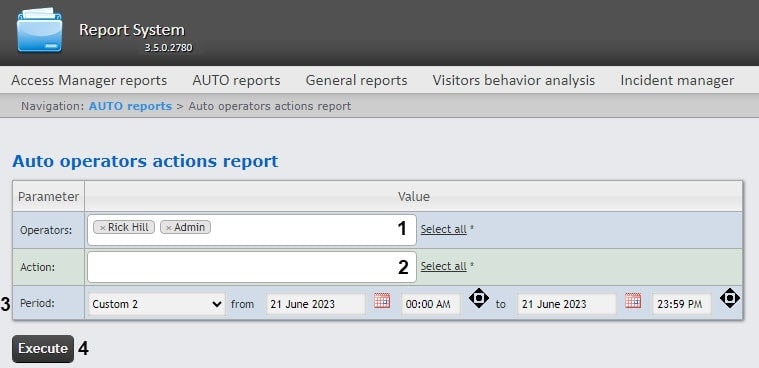Open the AUTO reports menu
The image size is (759, 368).
[236, 80]
